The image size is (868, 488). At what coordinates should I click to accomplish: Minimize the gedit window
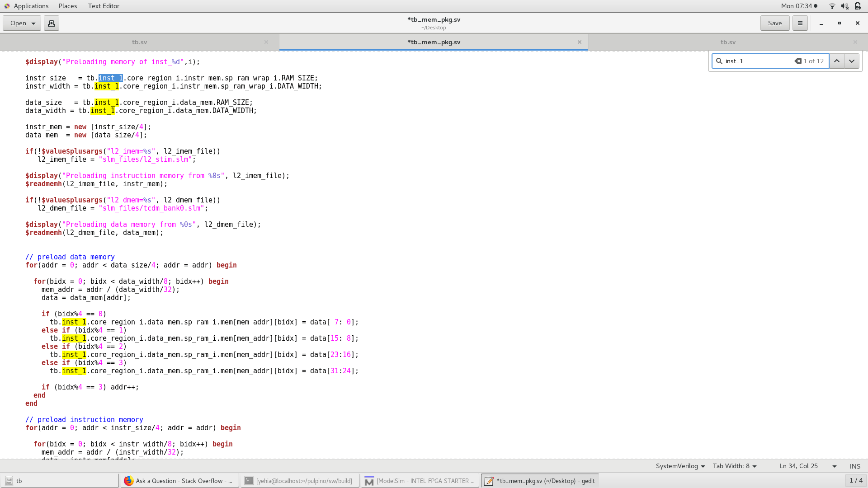coord(821,23)
